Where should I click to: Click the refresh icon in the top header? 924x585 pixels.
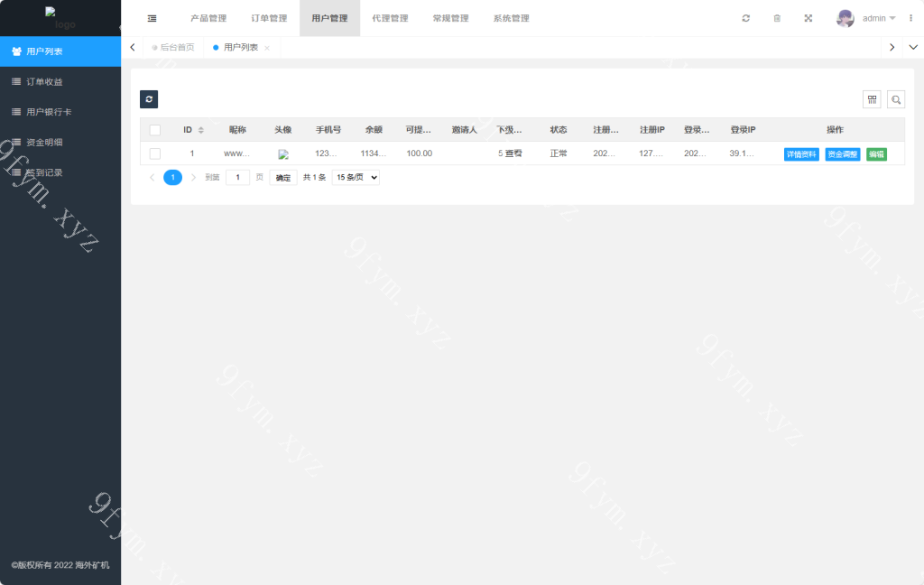pyautogui.click(x=746, y=18)
